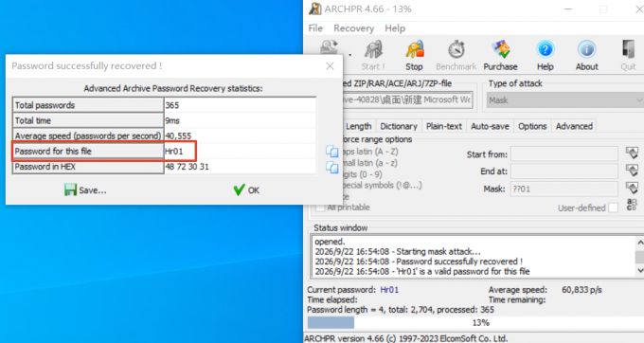This screenshot has height=343, width=644.
Task: Click the Open archive toolbar icon
Action: (x=330, y=47)
